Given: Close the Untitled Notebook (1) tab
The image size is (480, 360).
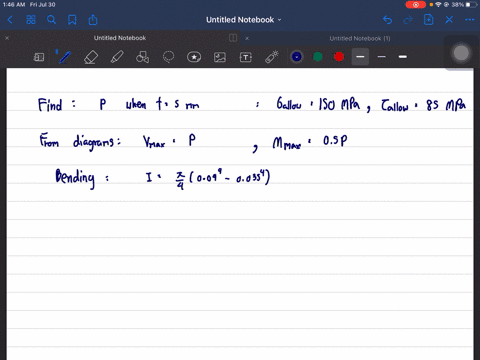Looking at the screenshot, I should 247,38.
